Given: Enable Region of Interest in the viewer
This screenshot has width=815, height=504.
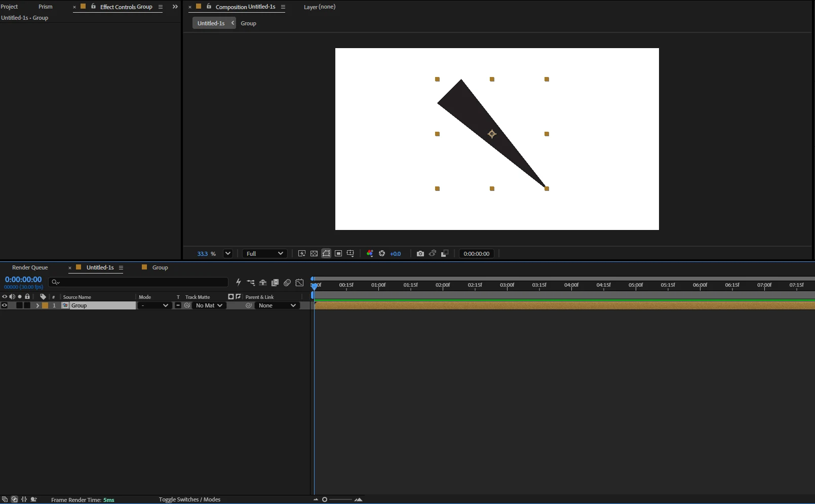Looking at the screenshot, I should (x=338, y=254).
